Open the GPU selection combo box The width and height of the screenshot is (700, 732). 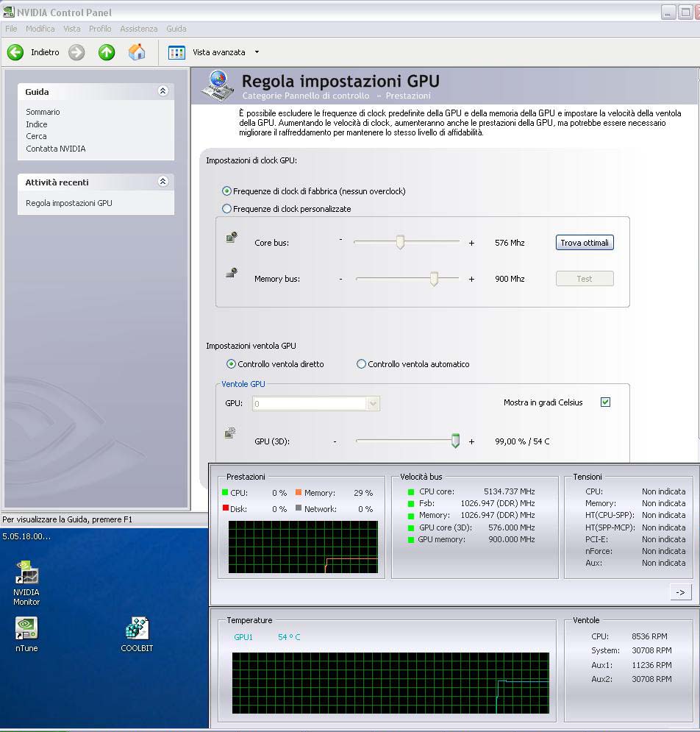[316, 403]
